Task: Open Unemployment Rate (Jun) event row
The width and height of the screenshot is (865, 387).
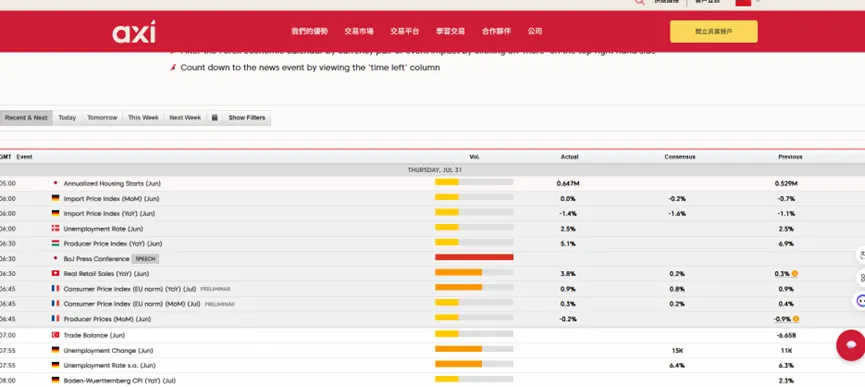Action: (x=103, y=229)
